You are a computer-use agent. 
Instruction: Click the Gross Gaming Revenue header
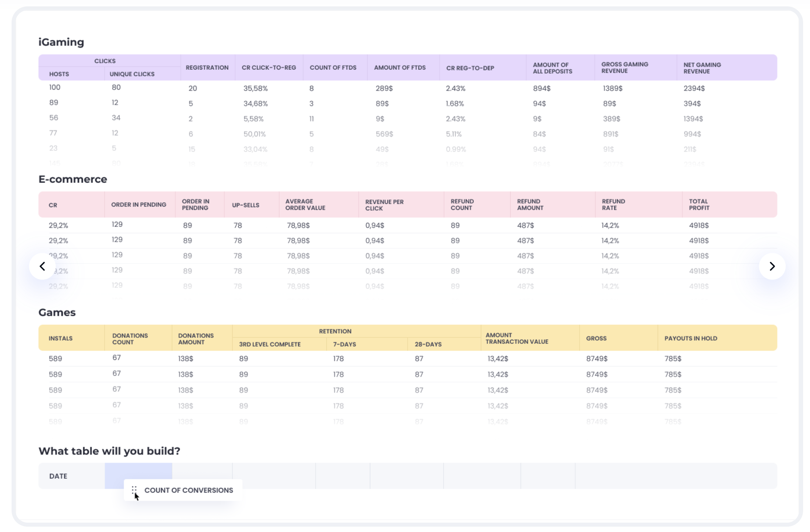(x=624, y=68)
